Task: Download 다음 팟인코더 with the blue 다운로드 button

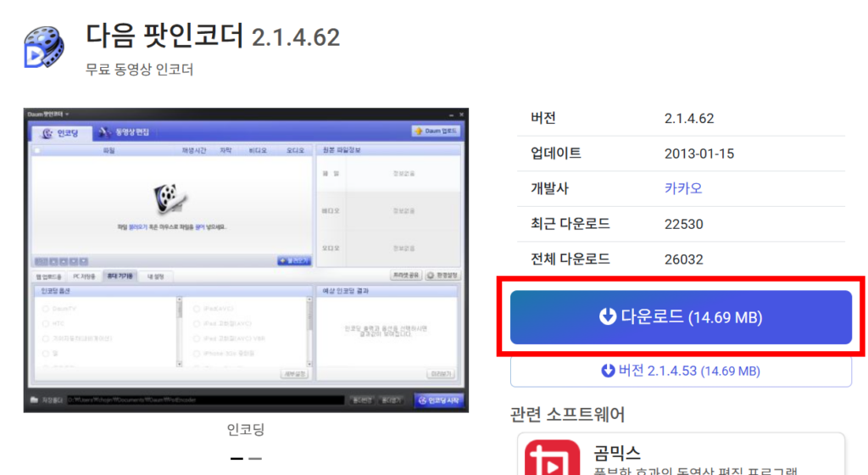Action: pyautogui.click(x=681, y=317)
